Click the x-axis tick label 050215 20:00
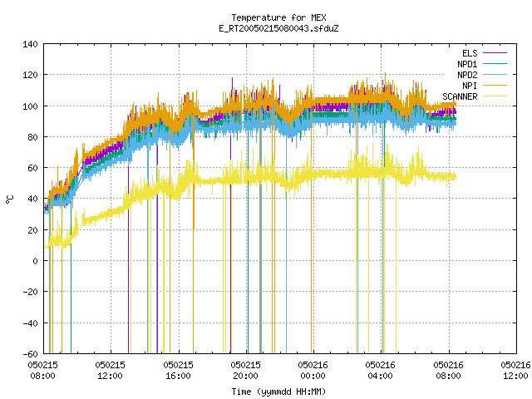Image resolution: width=532 pixels, height=399 pixels. [x=245, y=371]
